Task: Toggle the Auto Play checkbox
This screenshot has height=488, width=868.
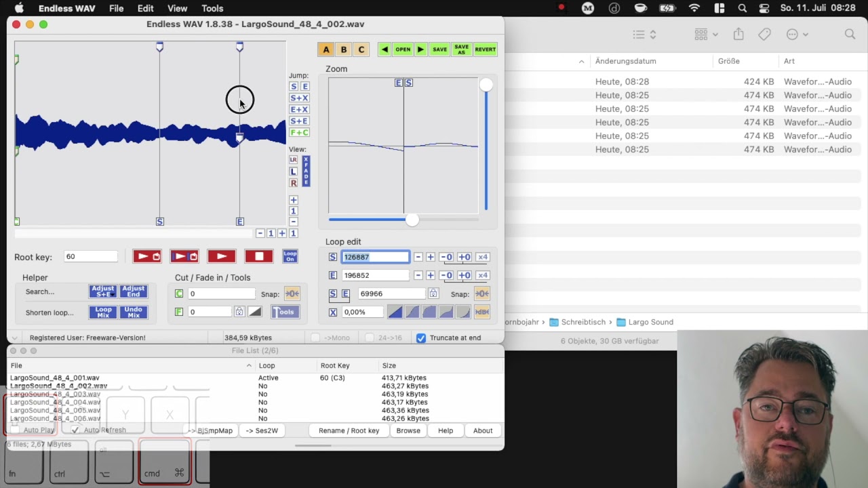Action: click(x=16, y=430)
